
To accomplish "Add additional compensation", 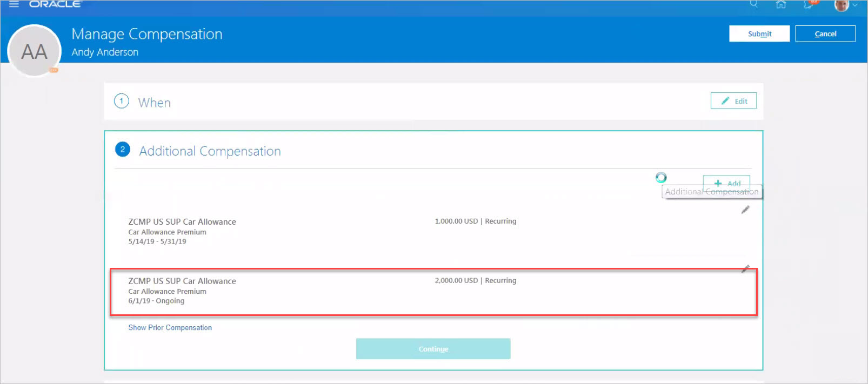I will (x=726, y=183).
